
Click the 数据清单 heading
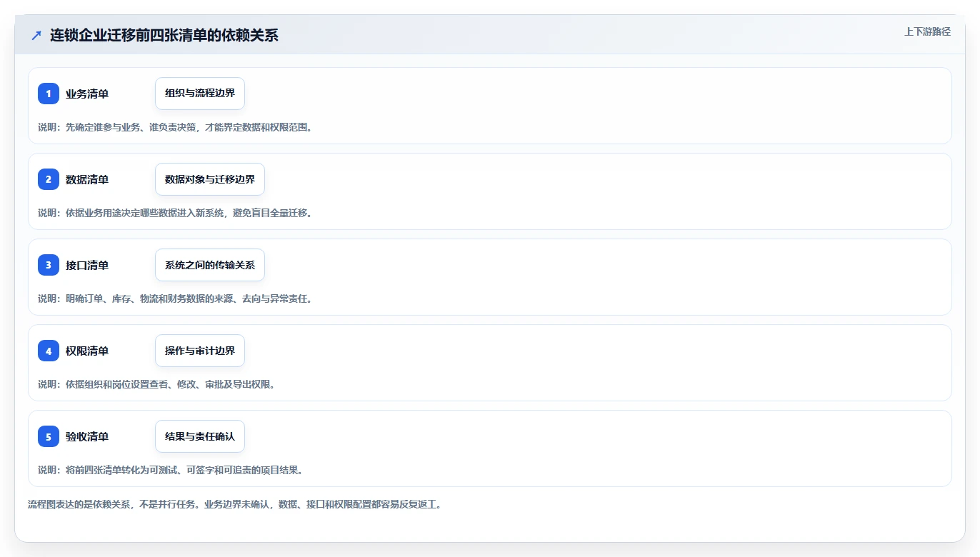(x=87, y=179)
